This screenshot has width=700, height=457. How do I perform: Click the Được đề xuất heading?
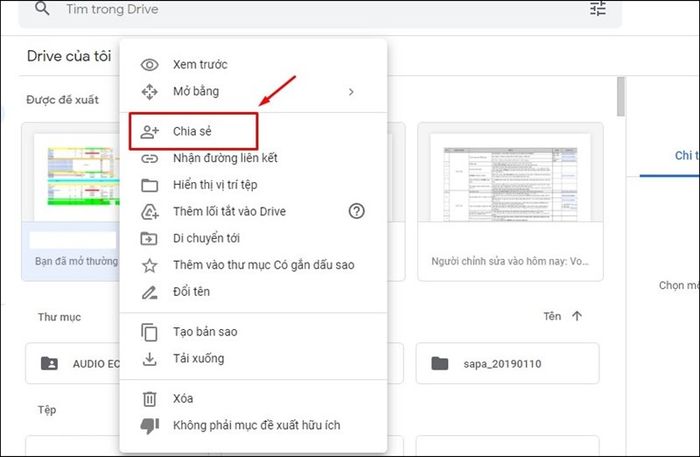pos(62,100)
